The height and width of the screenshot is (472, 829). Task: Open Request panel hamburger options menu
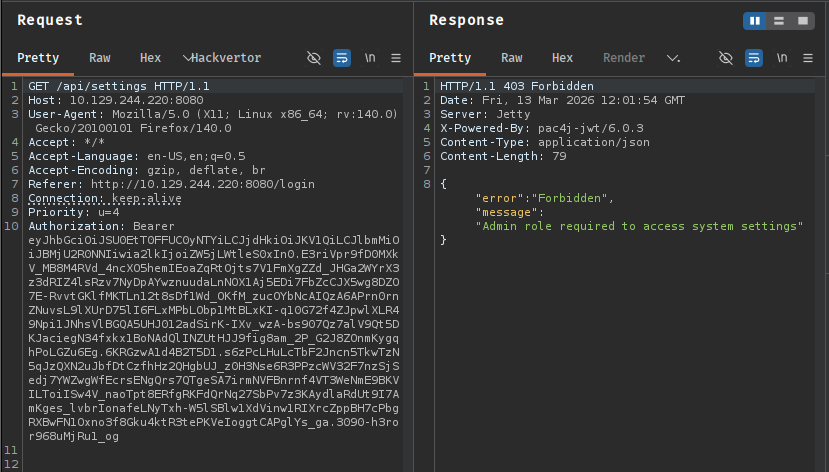coord(396,58)
